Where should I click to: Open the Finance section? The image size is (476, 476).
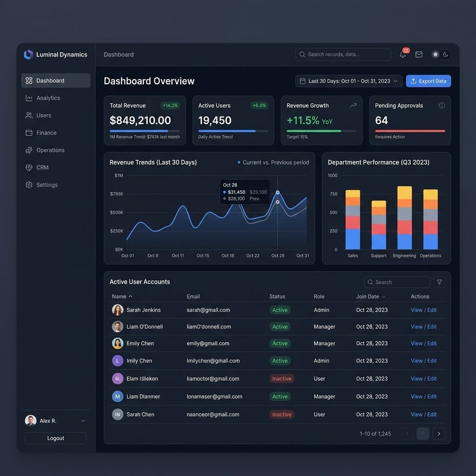click(56, 133)
